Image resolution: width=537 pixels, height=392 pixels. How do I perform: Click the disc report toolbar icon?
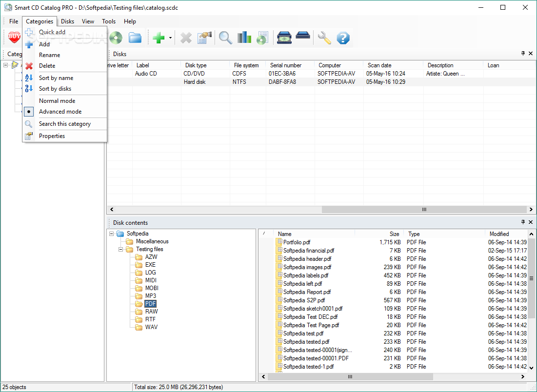[x=263, y=38]
